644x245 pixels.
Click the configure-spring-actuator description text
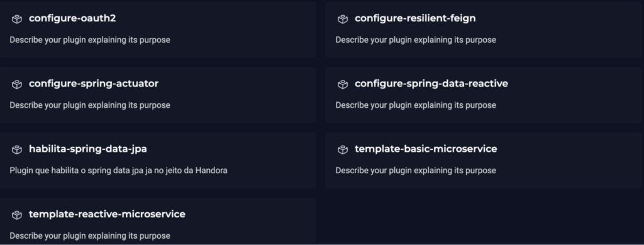(90, 106)
